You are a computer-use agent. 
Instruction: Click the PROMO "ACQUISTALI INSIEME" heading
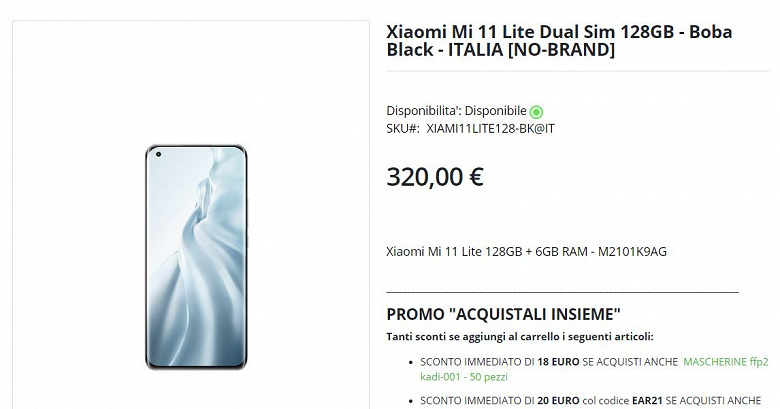click(x=503, y=314)
